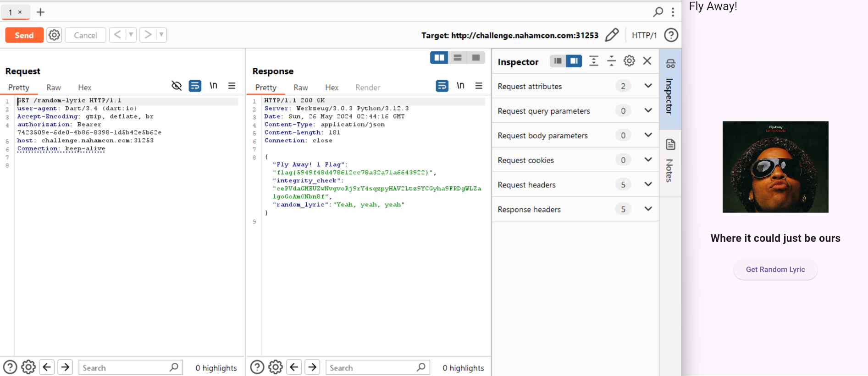This screenshot has height=376, width=868.
Task: Open Request pane search settings gear
Action: coord(28,367)
